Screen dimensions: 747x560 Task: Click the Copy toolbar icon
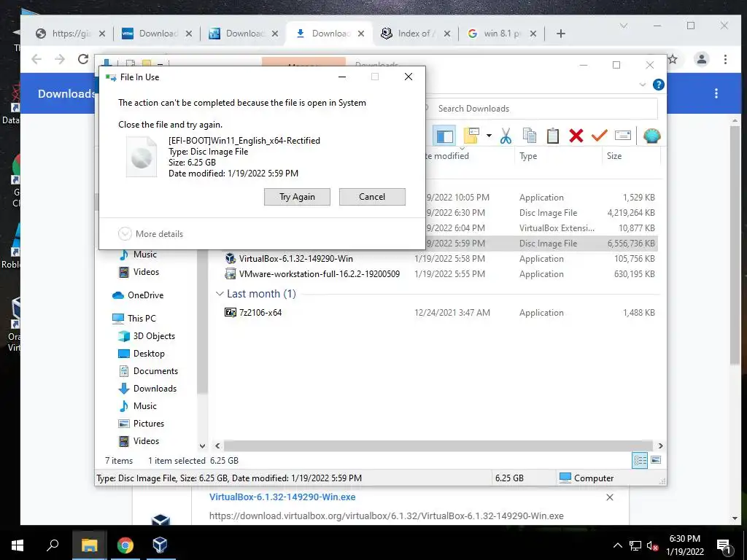[x=530, y=136]
